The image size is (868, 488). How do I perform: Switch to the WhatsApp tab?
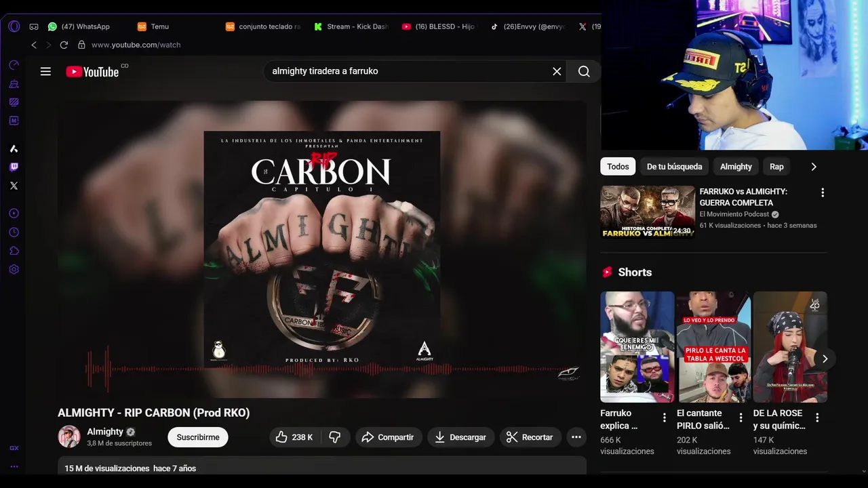(x=79, y=26)
